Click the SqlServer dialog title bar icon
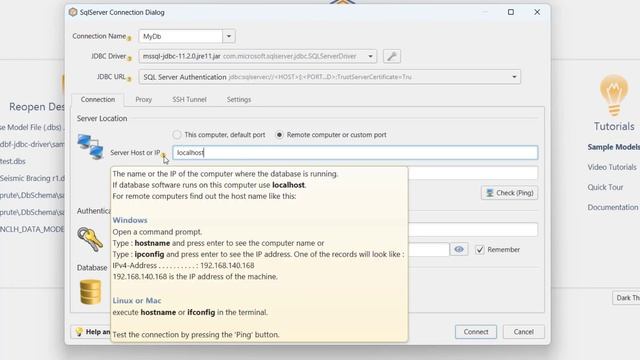640x360 pixels. point(73,12)
